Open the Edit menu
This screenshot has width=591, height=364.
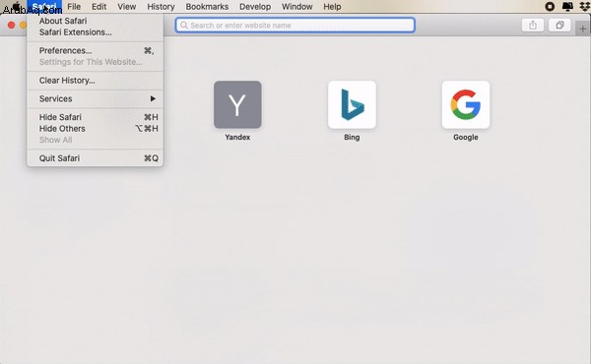(98, 7)
